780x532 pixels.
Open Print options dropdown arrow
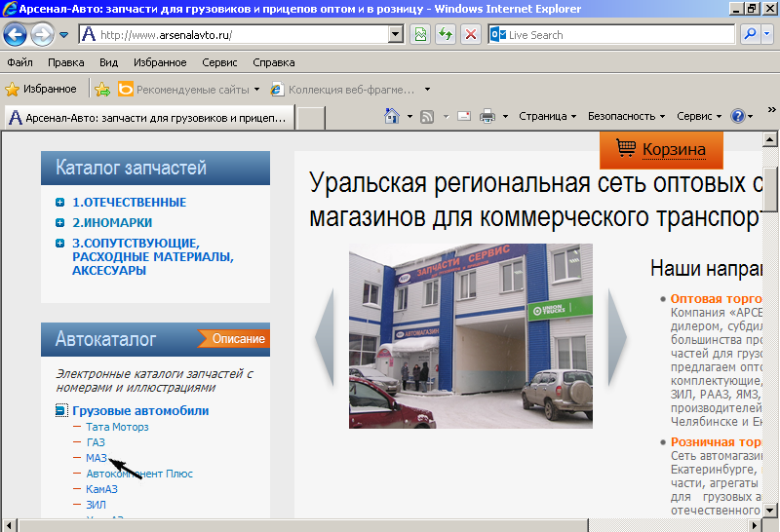click(x=505, y=116)
